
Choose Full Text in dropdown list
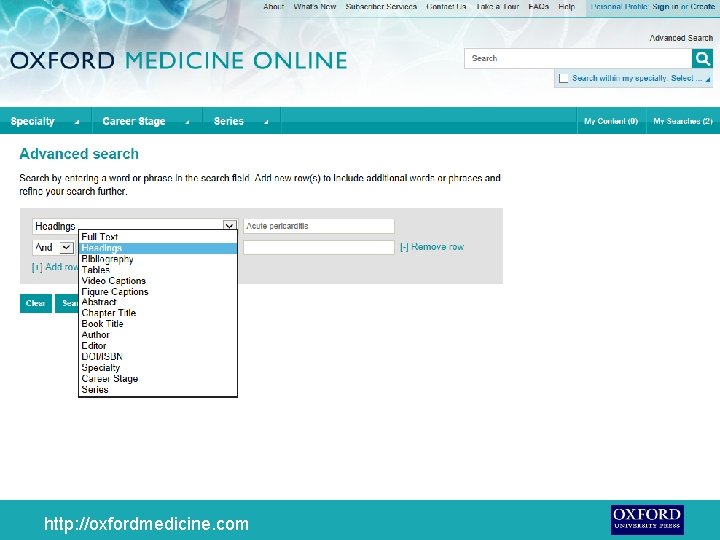point(158,237)
